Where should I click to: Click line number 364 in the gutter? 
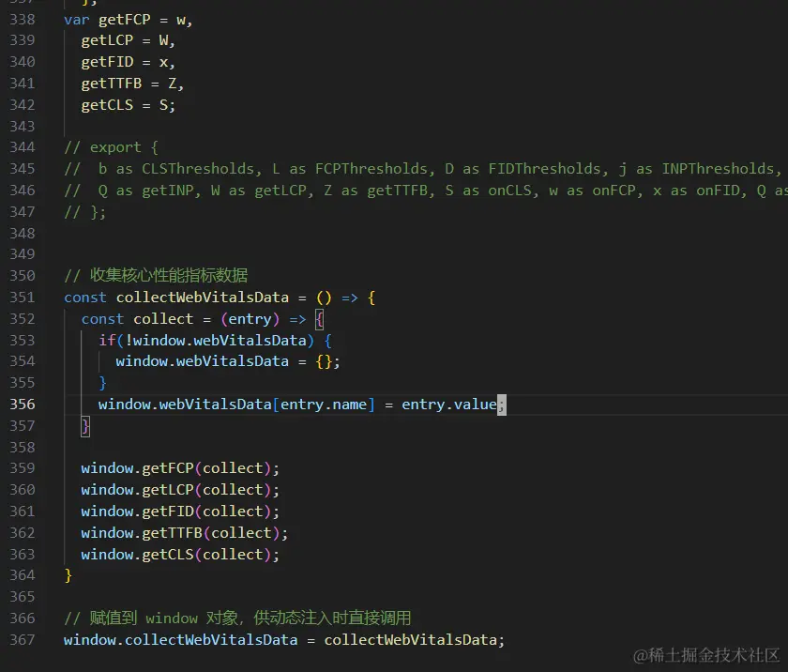pos(23,575)
